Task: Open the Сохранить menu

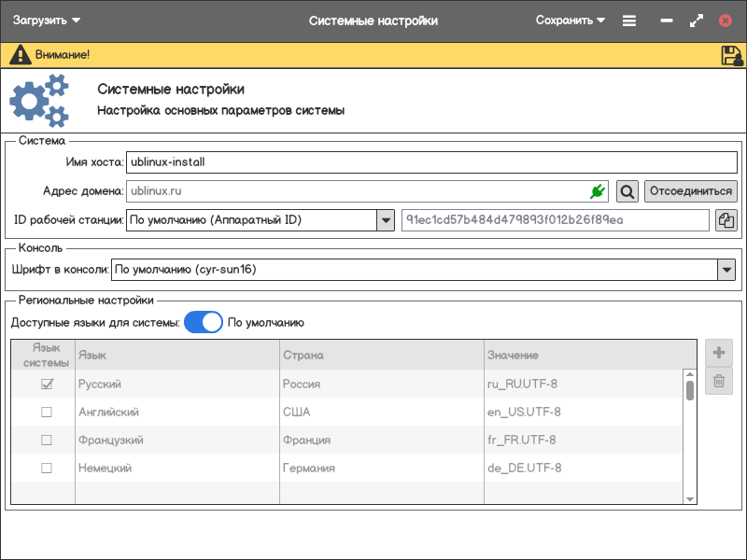Action: [x=570, y=21]
